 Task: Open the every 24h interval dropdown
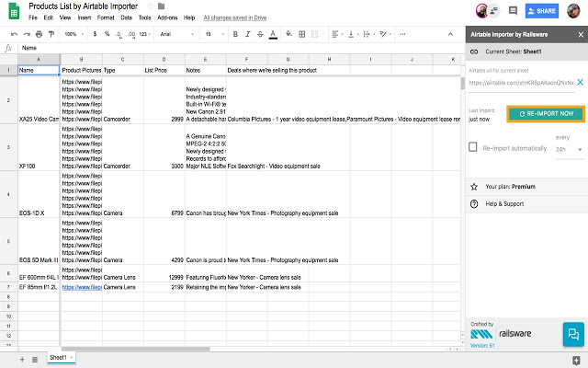(x=570, y=149)
